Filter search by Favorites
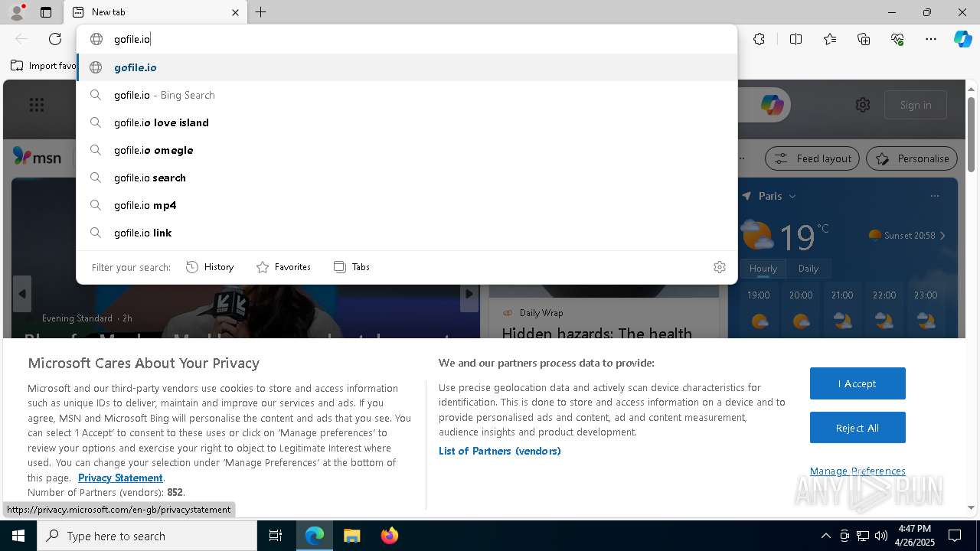This screenshot has width=980, height=551. coord(283,267)
